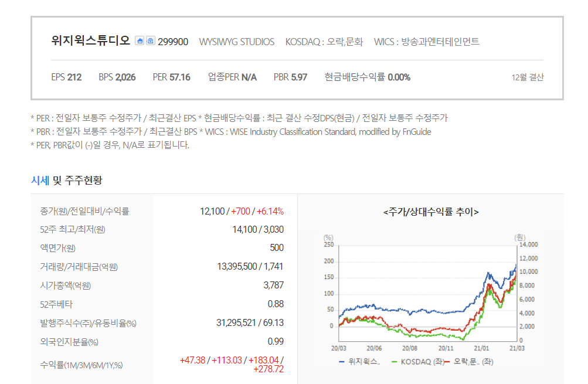Click the stock price chart plot area
The width and height of the screenshot is (588, 384).
pyautogui.click(x=427, y=293)
